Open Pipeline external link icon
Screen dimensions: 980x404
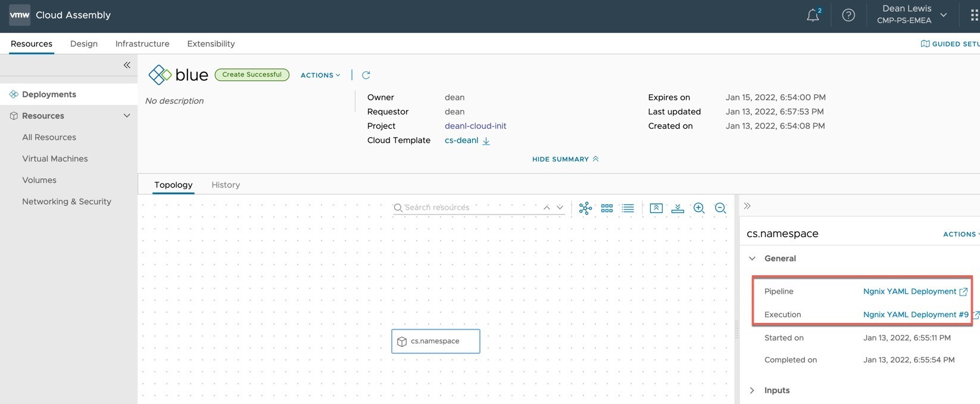tap(963, 291)
